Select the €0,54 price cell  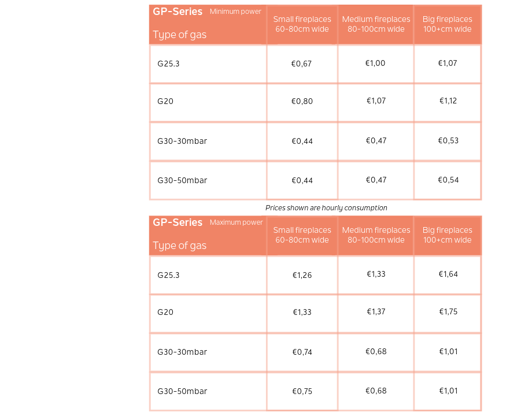coord(448,180)
